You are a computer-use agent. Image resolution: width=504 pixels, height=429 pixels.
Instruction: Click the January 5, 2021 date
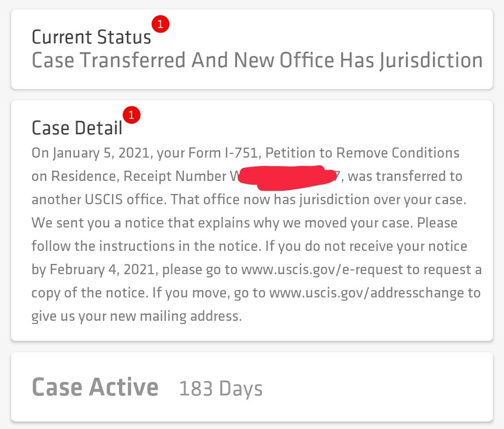(102, 153)
